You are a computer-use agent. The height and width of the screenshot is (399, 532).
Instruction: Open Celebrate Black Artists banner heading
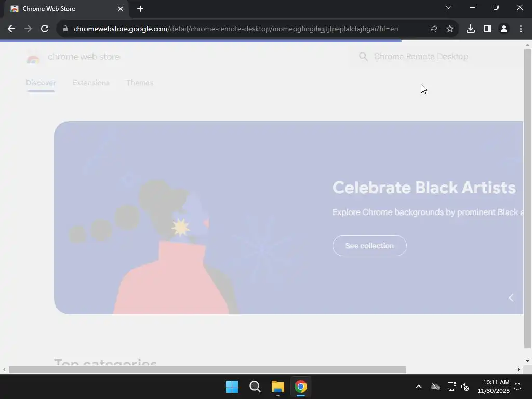pos(424,188)
